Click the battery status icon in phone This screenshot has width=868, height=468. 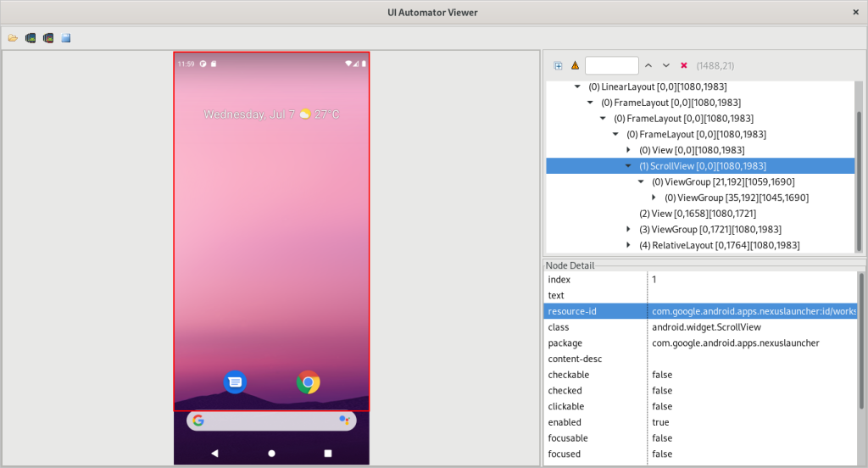[x=364, y=64]
